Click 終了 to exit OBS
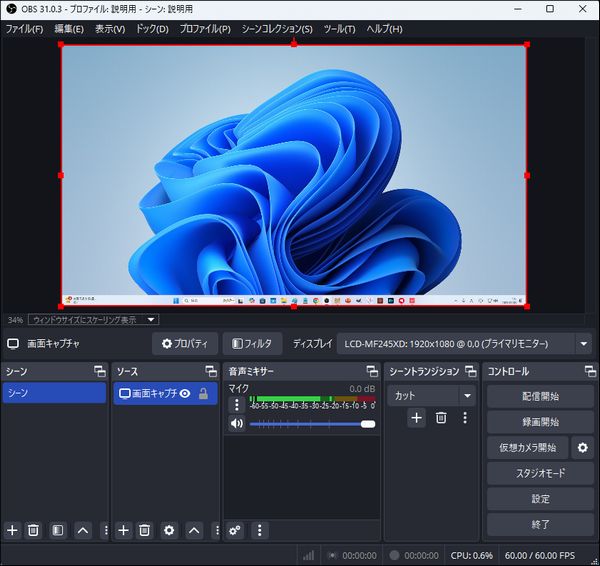The width and height of the screenshot is (600, 566). point(540,524)
